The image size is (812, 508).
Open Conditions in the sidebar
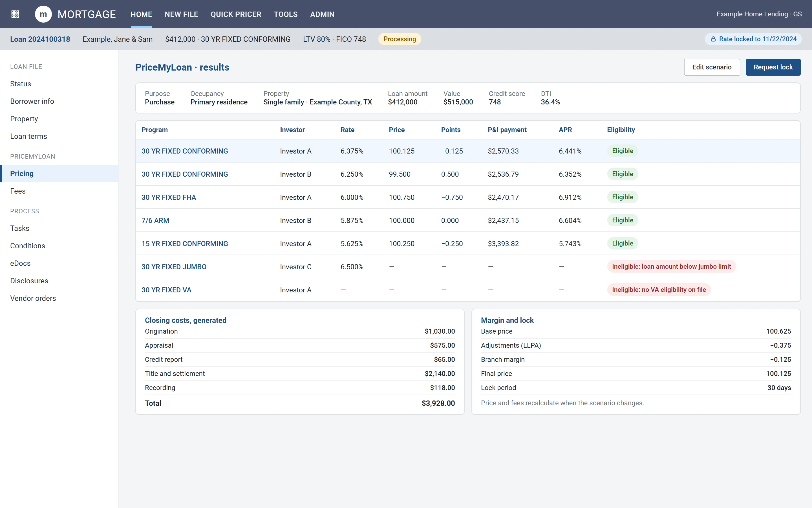tap(59, 246)
